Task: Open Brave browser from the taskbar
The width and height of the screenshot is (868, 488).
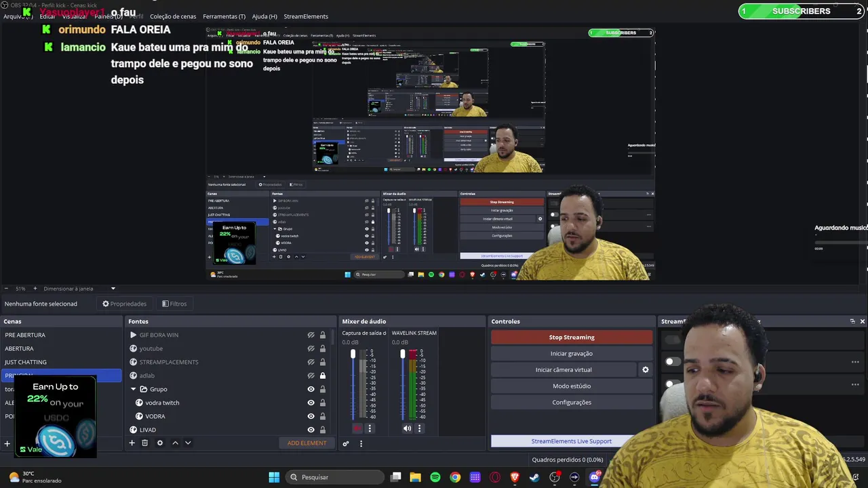Action: (x=515, y=477)
